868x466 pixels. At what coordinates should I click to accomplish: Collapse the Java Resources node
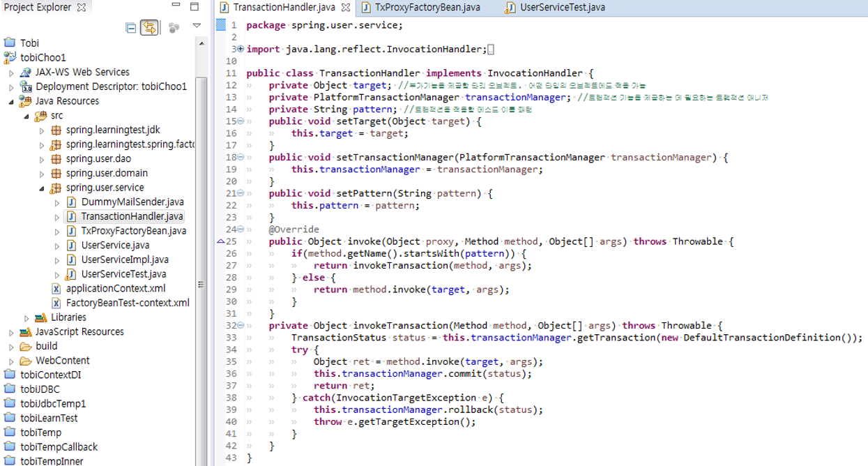(11, 101)
